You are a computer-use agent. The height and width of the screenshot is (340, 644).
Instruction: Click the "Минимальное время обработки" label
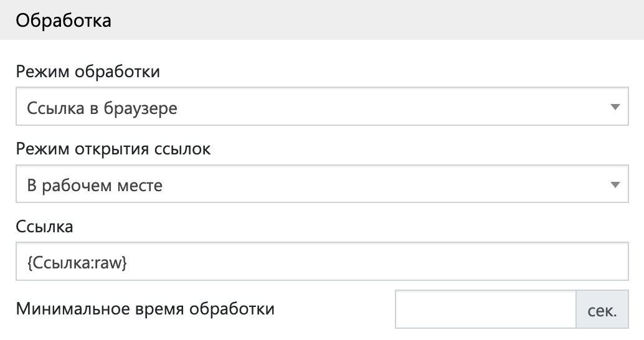coord(145,309)
